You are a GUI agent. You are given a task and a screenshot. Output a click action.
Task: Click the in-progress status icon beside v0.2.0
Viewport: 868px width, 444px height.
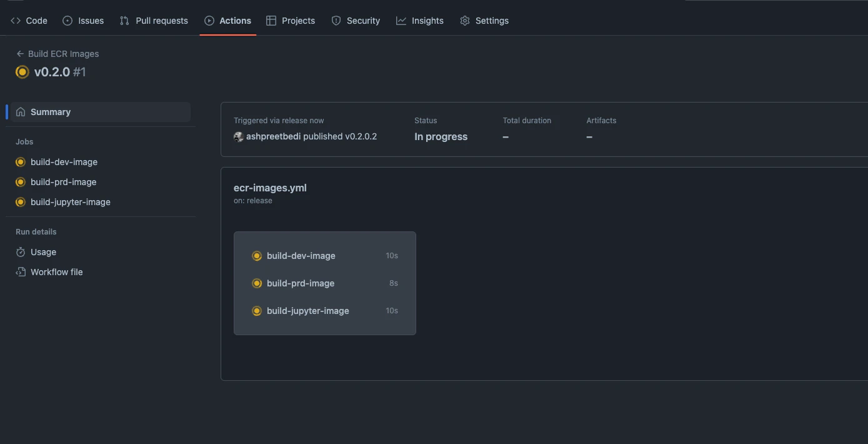click(22, 71)
